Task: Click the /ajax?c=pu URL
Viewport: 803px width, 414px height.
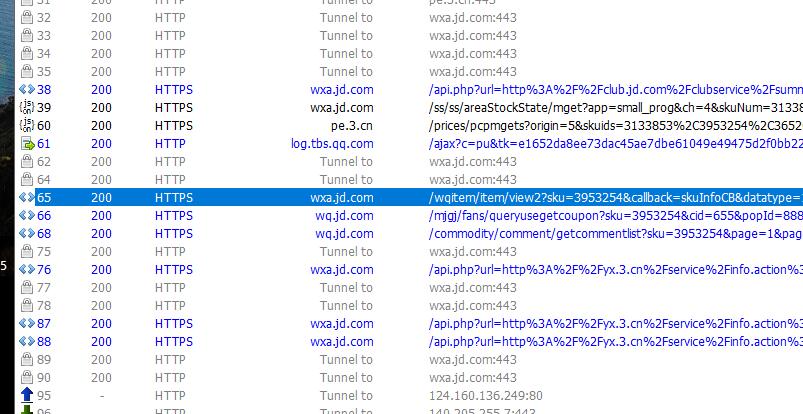Action: pyautogui.click(x=616, y=144)
